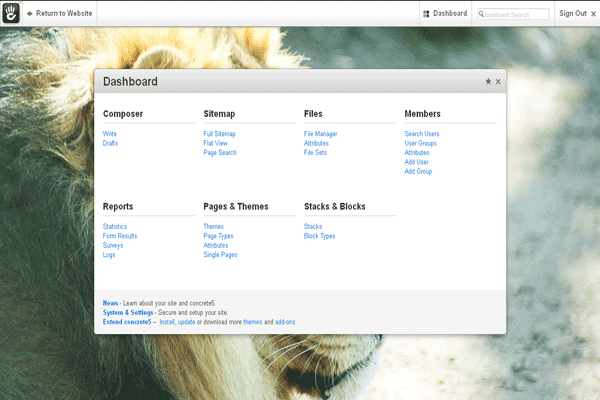Open System & Settings link

click(x=128, y=312)
